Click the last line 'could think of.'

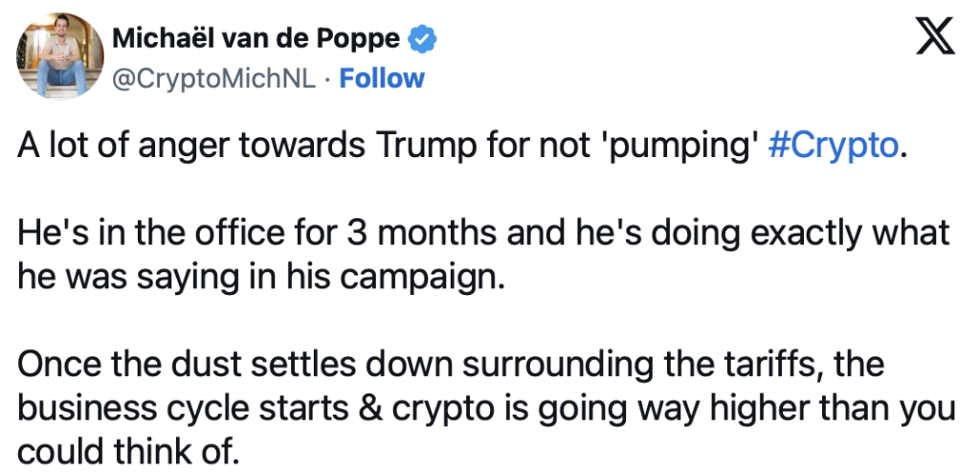pos(128,450)
